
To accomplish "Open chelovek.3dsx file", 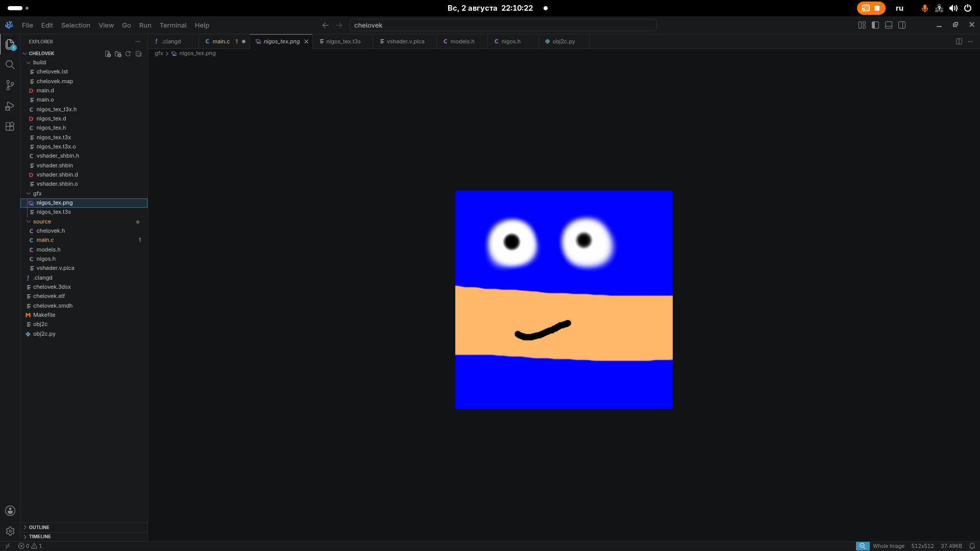I will click(84, 287).
